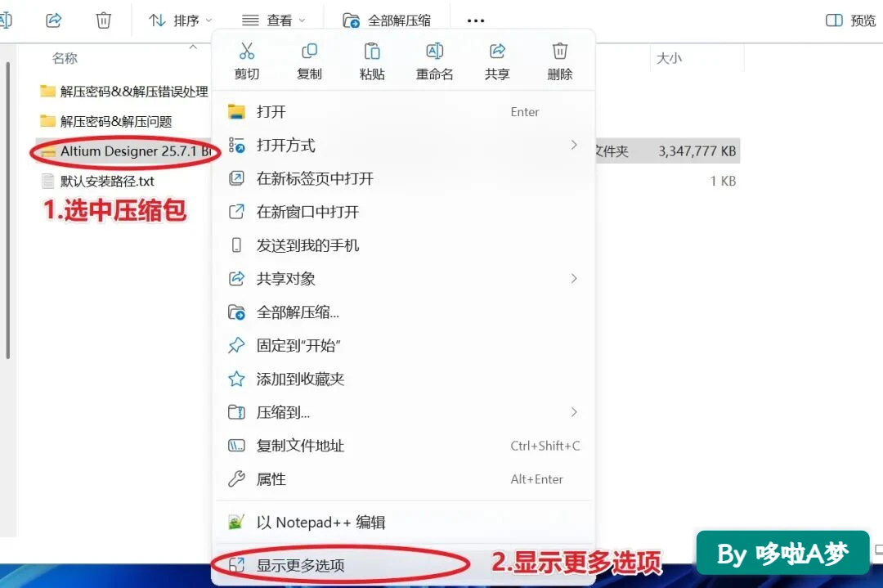This screenshot has width=883, height=588.
Task: Click the Share icon in context menu
Action: click(497, 52)
